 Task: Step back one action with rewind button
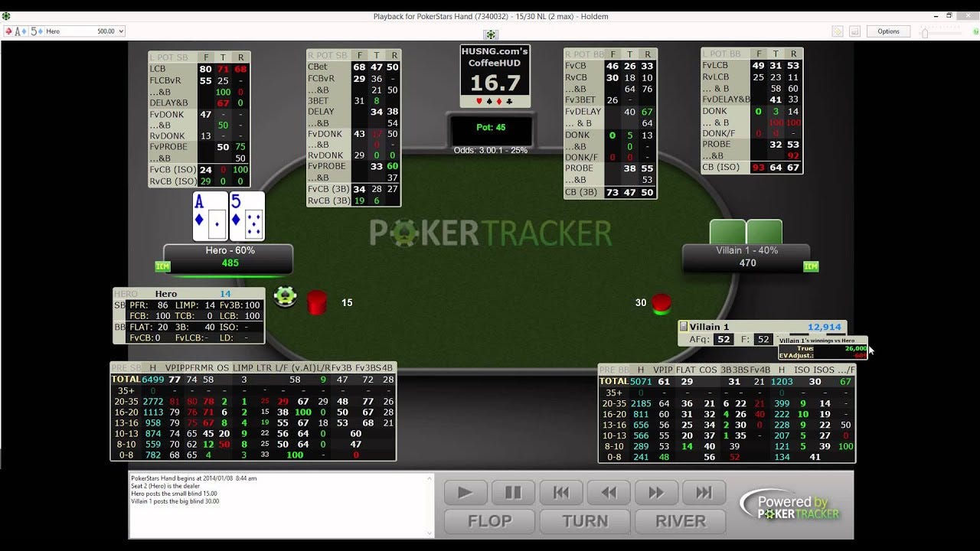click(x=609, y=493)
